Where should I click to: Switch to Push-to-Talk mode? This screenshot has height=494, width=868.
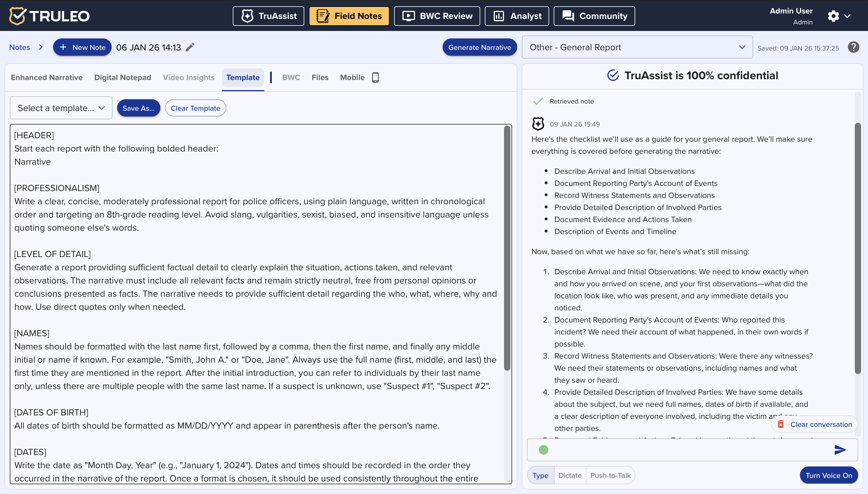610,475
